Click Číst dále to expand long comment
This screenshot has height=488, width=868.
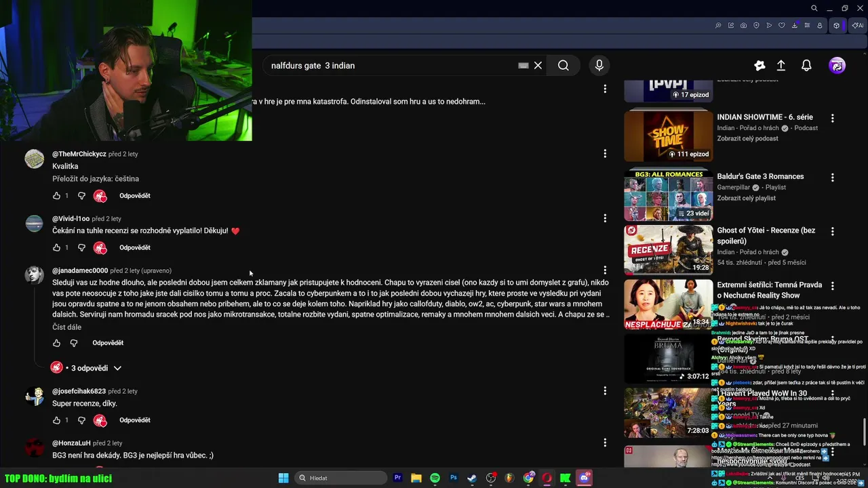click(66, 327)
